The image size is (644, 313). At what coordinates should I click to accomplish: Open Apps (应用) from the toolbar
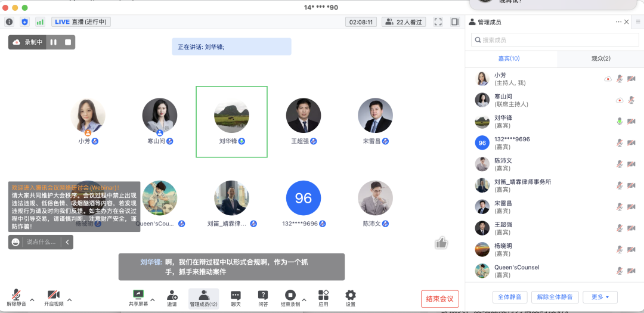[x=323, y=297]
